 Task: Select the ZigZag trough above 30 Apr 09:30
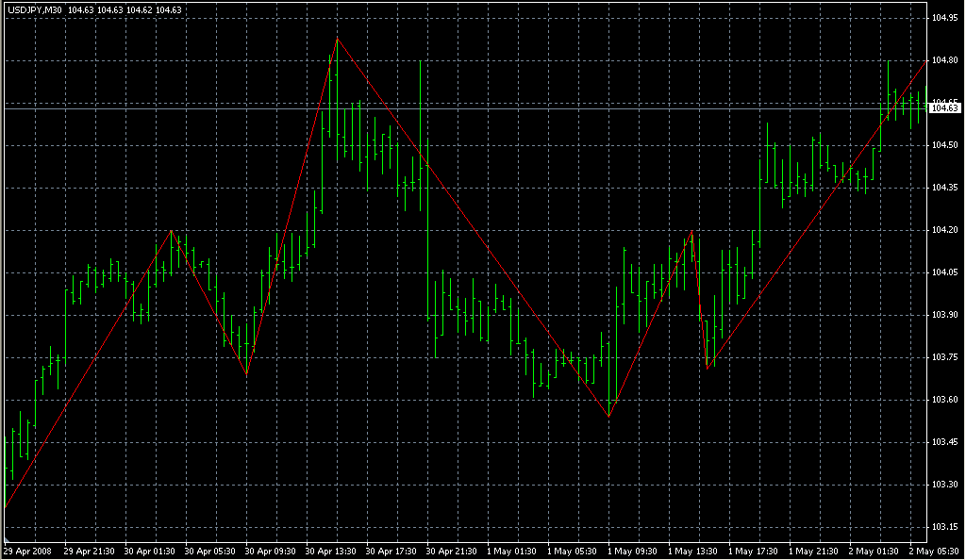pos(246,375)
